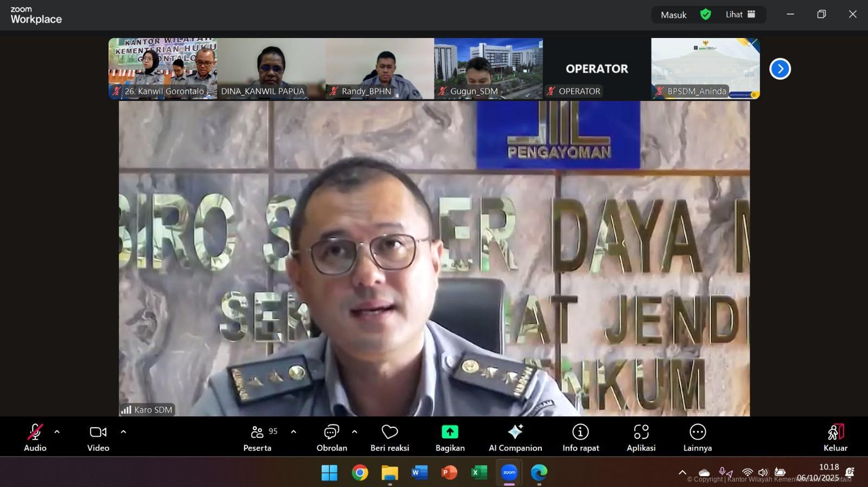Toggle camera with the Video button
Image resolution: width=868 pixels, height=487 pixels.
click(x=98, y=437)
